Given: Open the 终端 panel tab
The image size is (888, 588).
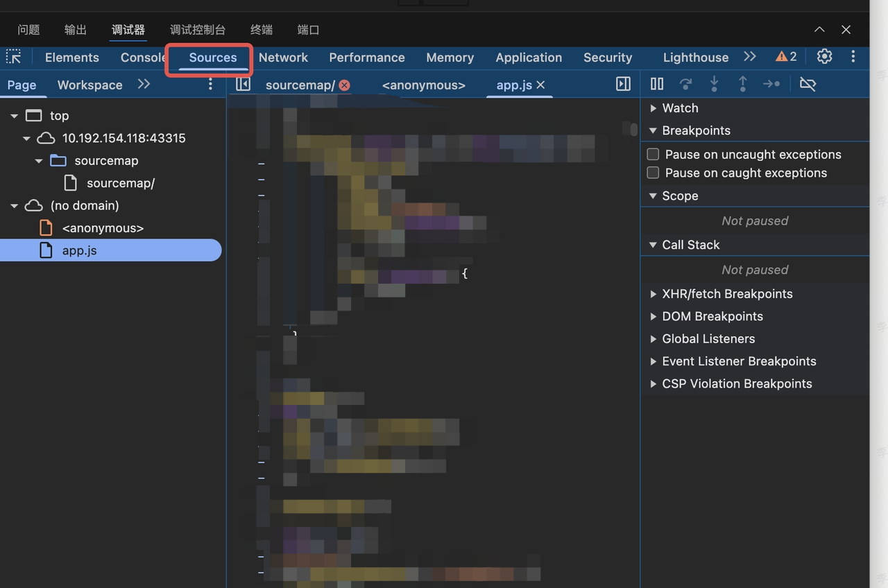Looking at the screenshot, I should point(262,30).
